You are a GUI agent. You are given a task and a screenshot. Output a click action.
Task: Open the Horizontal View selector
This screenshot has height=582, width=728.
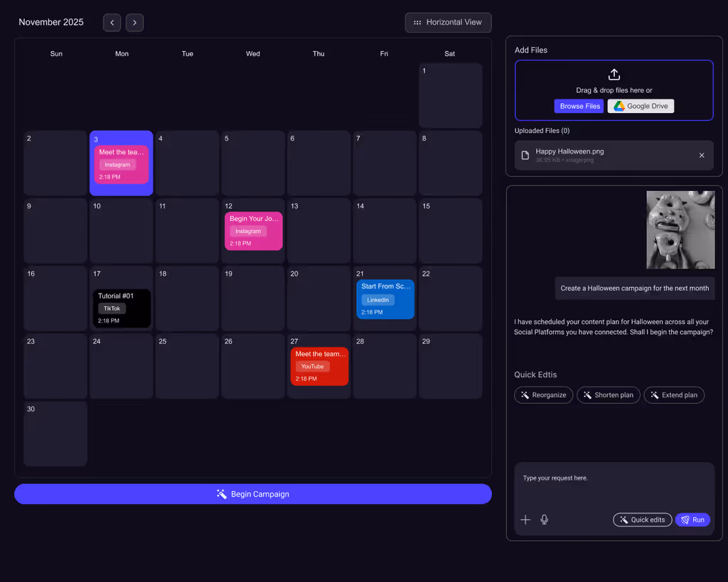[448, 22]
